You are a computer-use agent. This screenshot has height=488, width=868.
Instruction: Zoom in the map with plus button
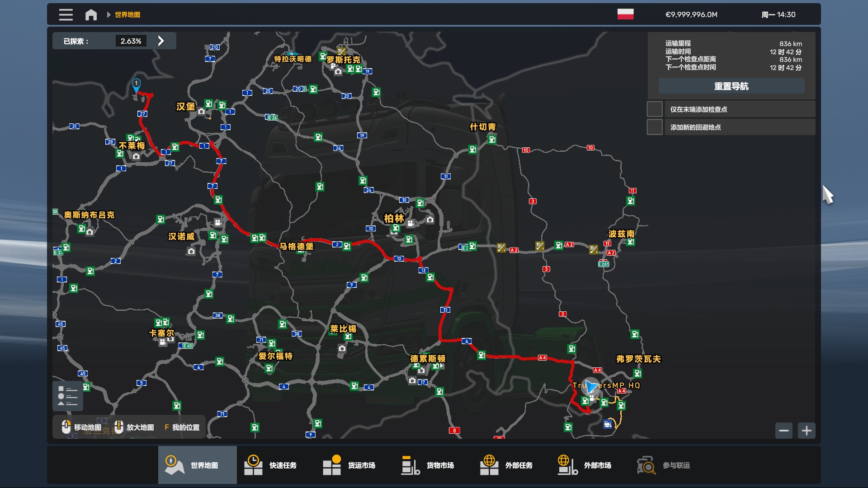807,431
